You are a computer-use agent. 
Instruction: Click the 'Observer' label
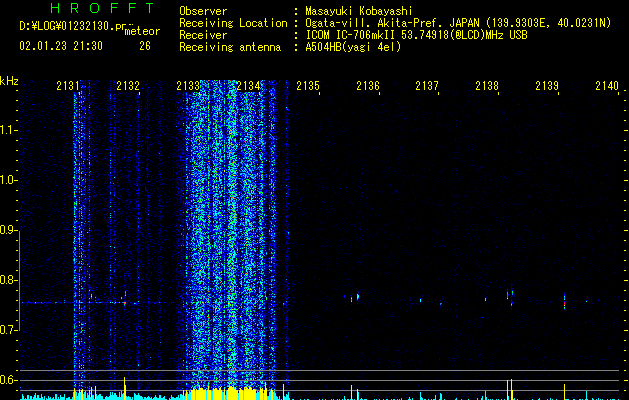pyautogui.click(x=203, y=11)
